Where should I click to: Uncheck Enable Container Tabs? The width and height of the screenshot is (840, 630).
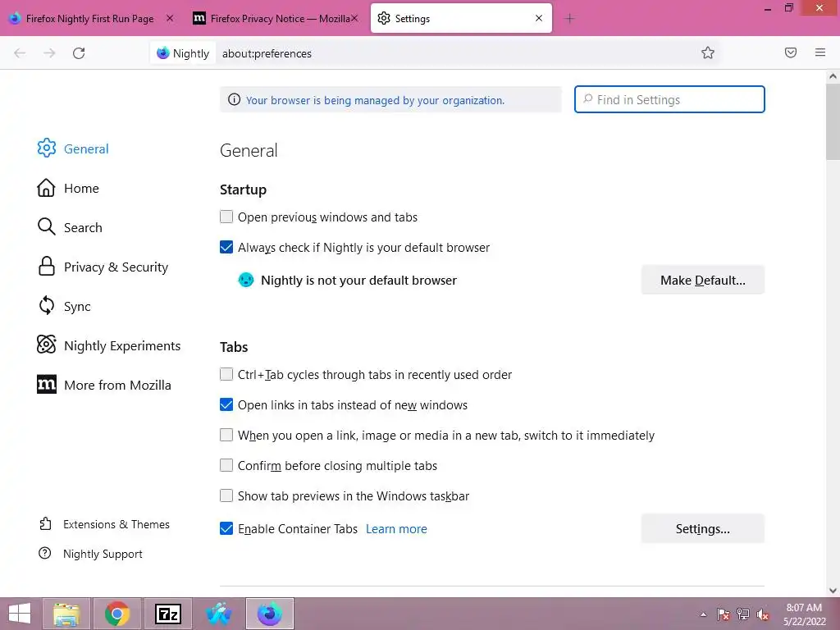[x=226, y=528]
